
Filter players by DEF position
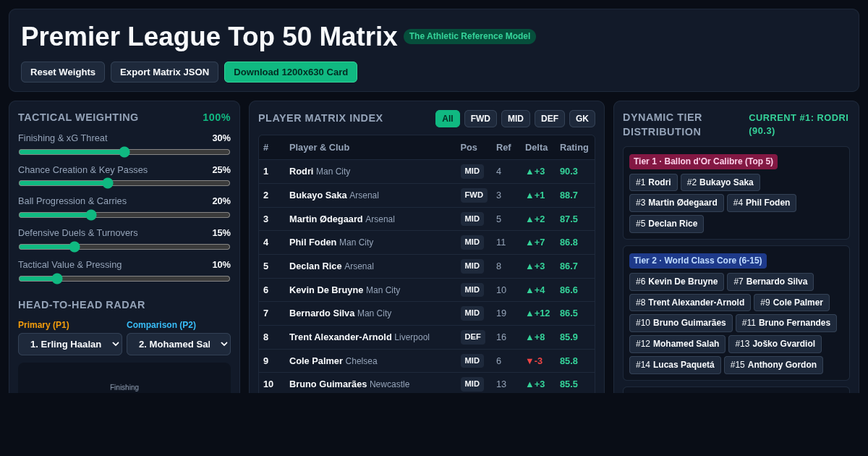coord(550,119)
